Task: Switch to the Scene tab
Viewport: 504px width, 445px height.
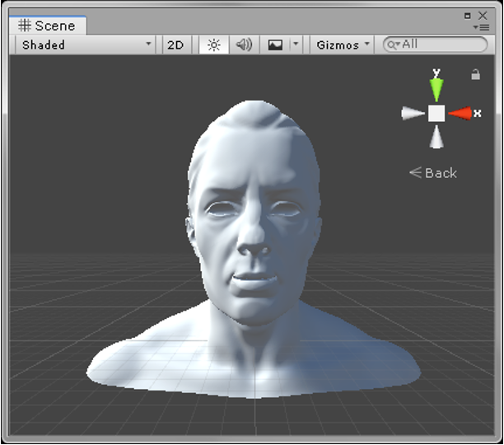Action: point(47,26)
